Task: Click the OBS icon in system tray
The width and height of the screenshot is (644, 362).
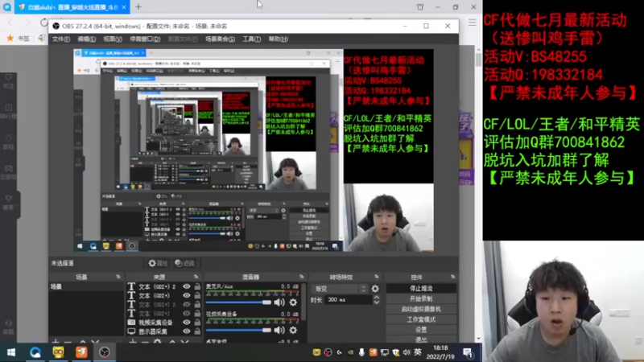Action: (328, 352)
